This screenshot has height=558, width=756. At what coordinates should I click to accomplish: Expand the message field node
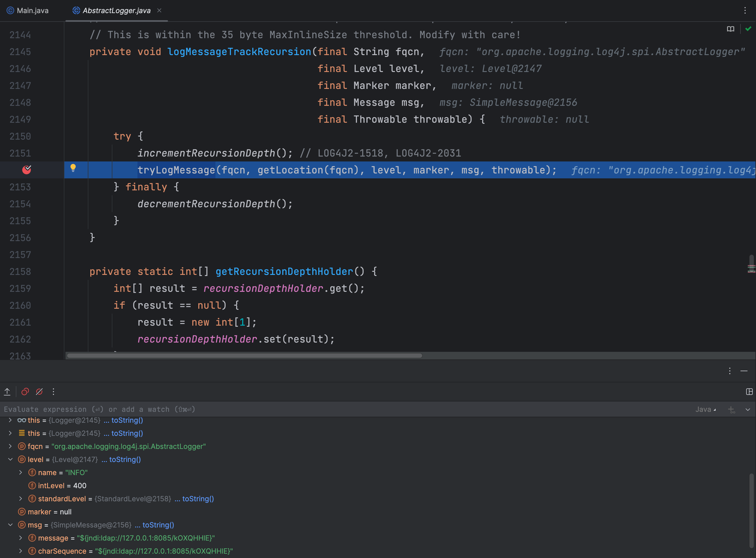pyautogui.click(x=21, y=538)
